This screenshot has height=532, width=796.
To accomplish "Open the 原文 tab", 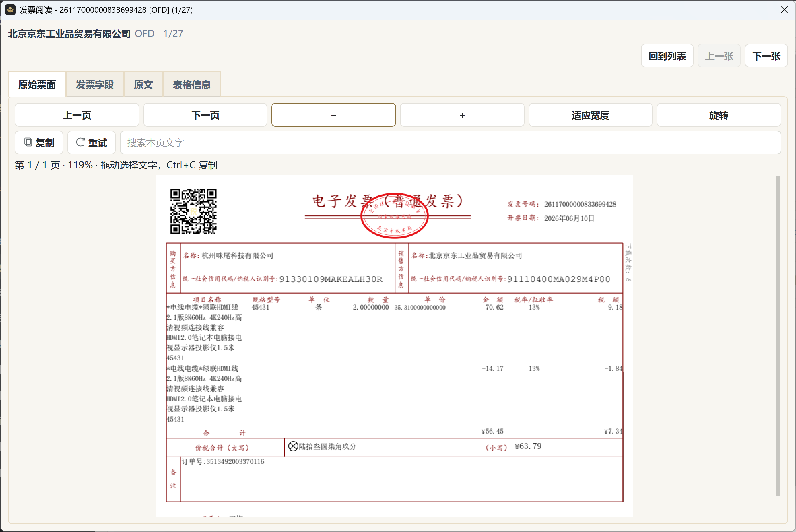I will tap(143, 85).
